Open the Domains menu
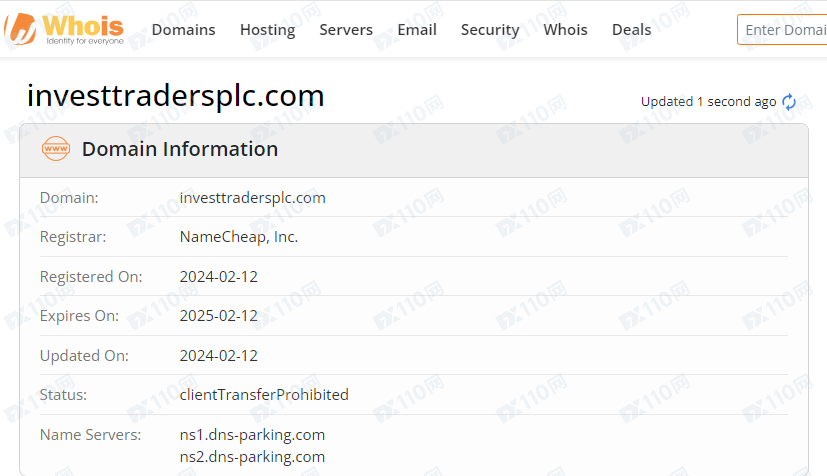The width and height of the screenshot is (827, 476). (183, 30)
